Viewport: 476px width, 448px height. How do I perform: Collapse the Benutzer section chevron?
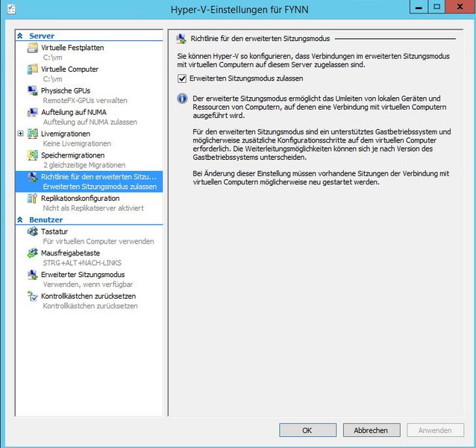click(x=20, y=220)
